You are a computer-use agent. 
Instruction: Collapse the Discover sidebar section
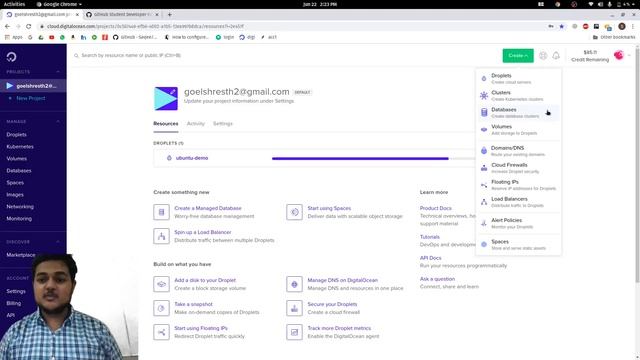tap(58, 242)
